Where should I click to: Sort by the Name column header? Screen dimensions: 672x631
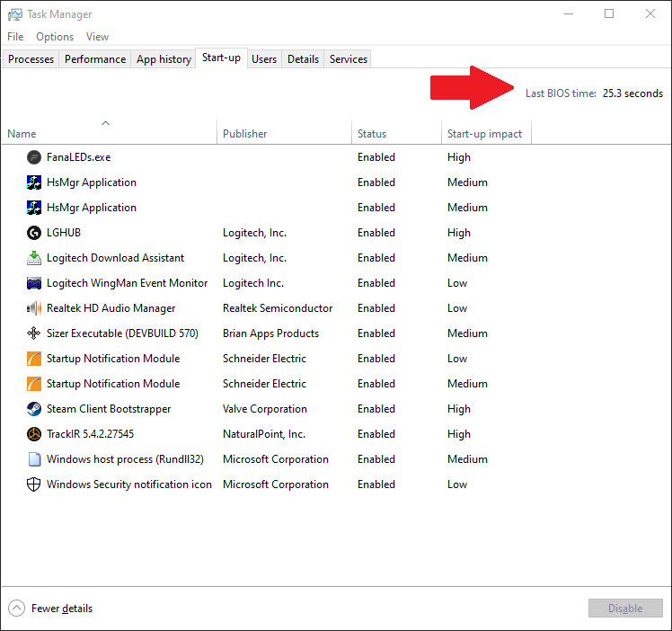110,131
